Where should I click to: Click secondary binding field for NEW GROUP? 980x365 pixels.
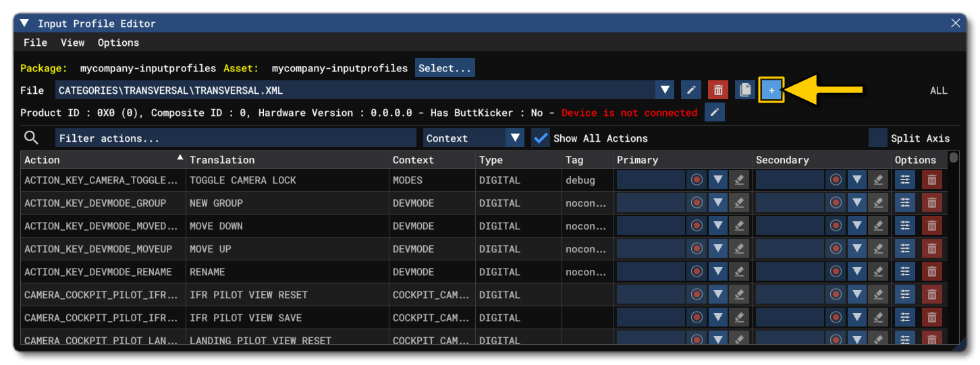(790, 203)
